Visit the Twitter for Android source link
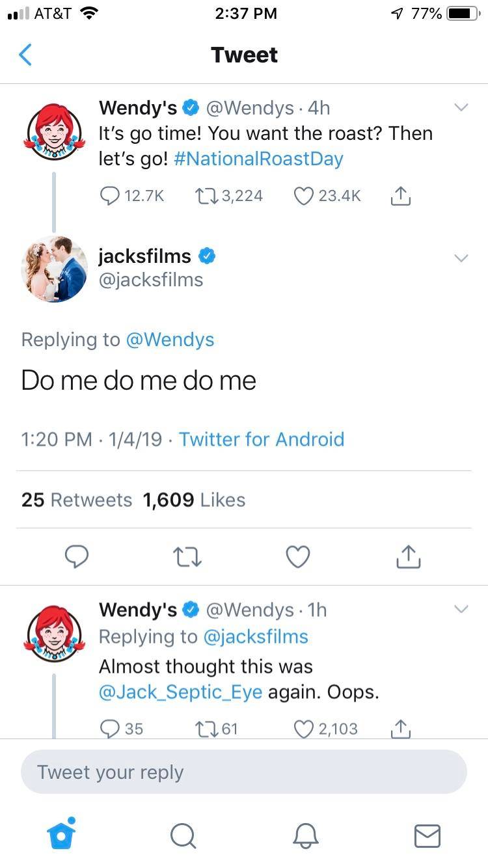Screen dimensions: 488x868 pyautogui.click(x=262, y=439)
